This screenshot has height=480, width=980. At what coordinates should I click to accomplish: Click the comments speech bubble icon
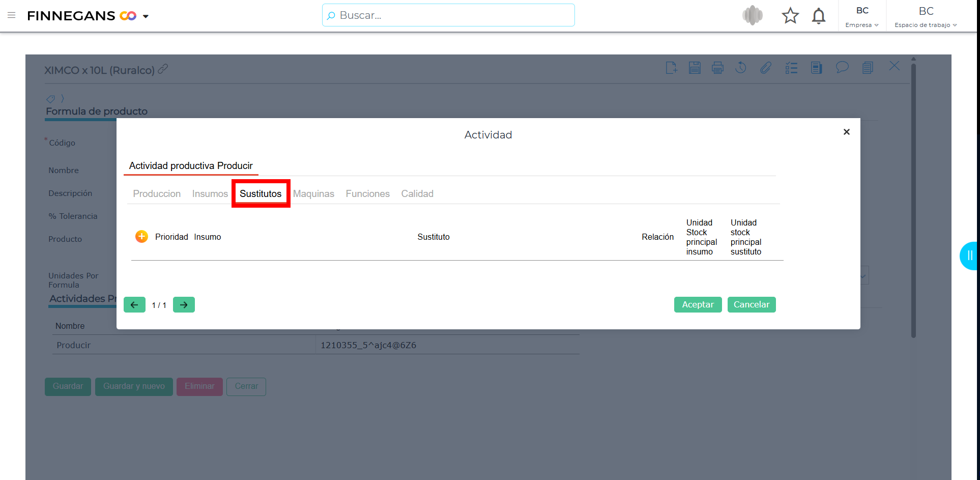(842, 67)
